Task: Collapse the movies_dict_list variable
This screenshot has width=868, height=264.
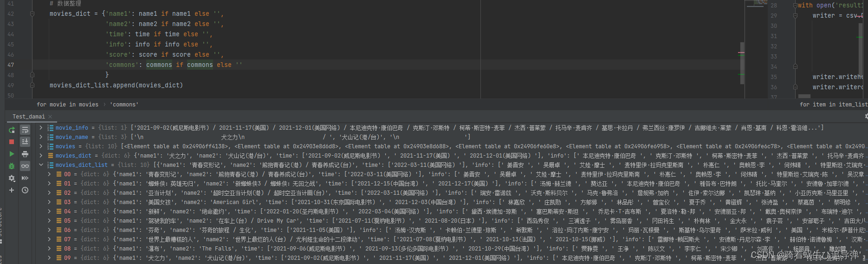Action: click(41, 165)
